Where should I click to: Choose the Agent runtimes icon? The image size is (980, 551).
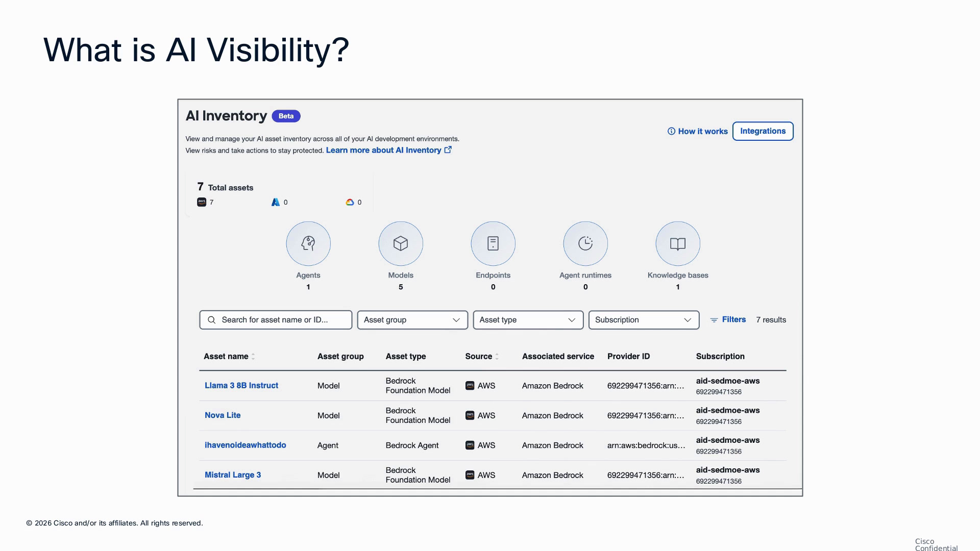(585, 243)
